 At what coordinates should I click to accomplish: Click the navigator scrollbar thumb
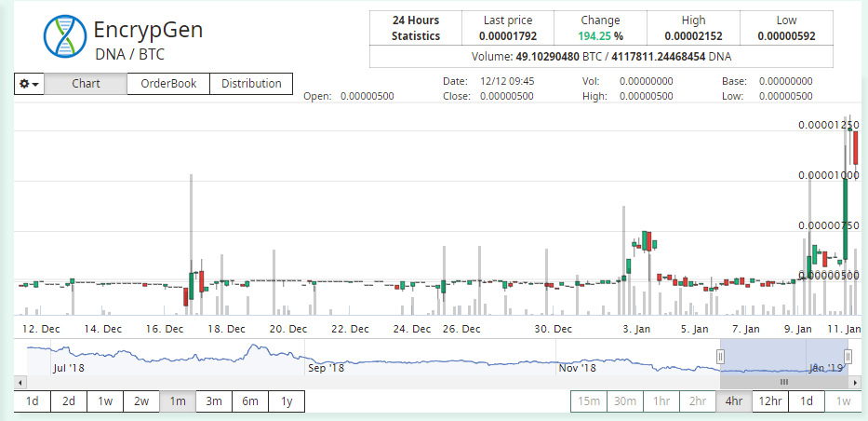[783, 382]
